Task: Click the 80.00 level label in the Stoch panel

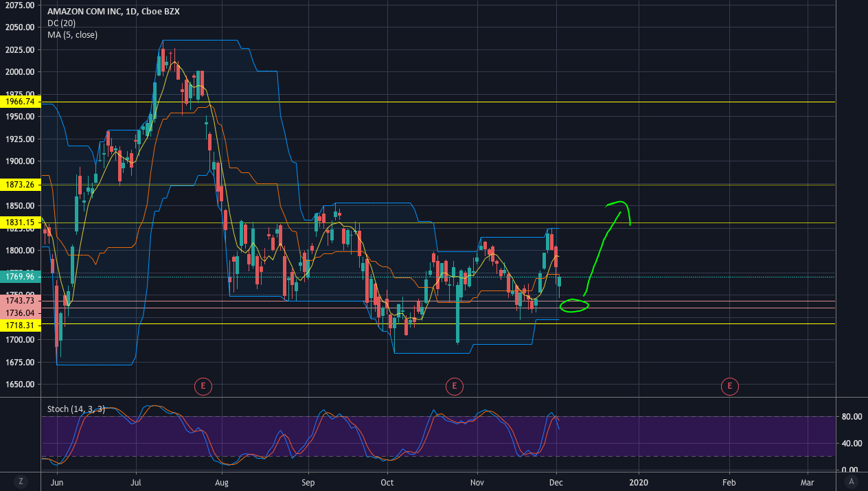Action: (852, 416)
